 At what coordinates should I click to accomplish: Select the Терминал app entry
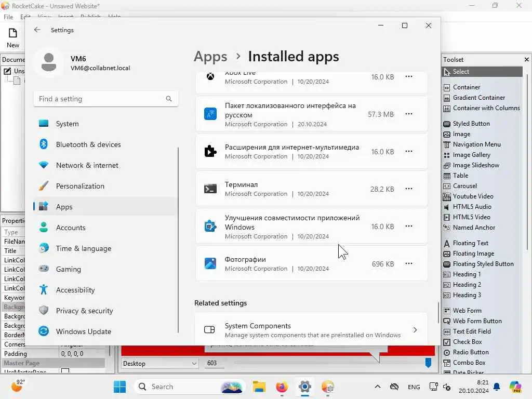coord(311,189)
